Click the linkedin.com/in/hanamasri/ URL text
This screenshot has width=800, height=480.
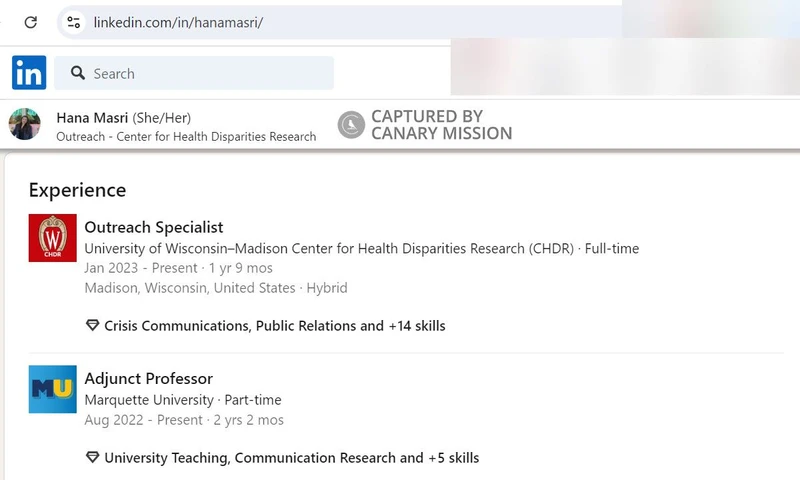178,22
